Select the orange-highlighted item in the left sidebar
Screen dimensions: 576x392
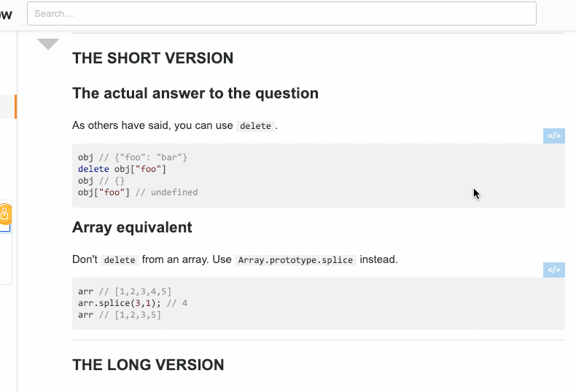(x=9, y=106)
